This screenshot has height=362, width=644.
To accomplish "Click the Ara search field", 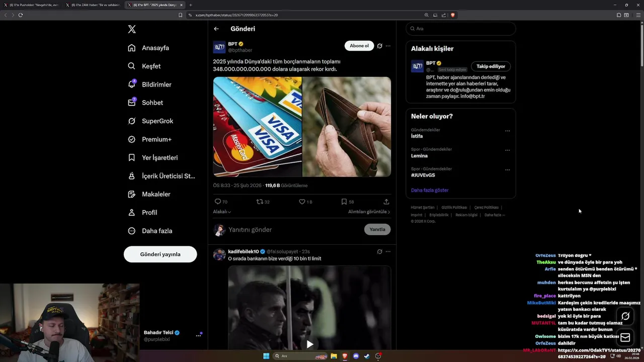I will [x=461, y=29].
